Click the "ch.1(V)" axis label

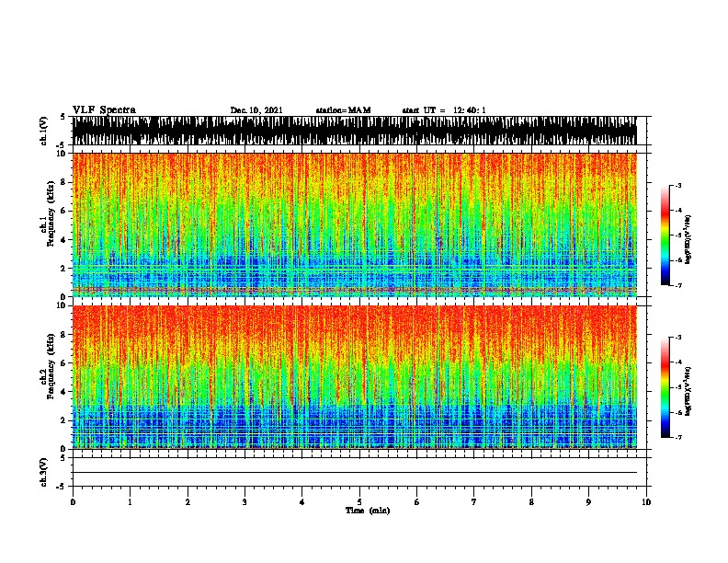coord(44,131)
